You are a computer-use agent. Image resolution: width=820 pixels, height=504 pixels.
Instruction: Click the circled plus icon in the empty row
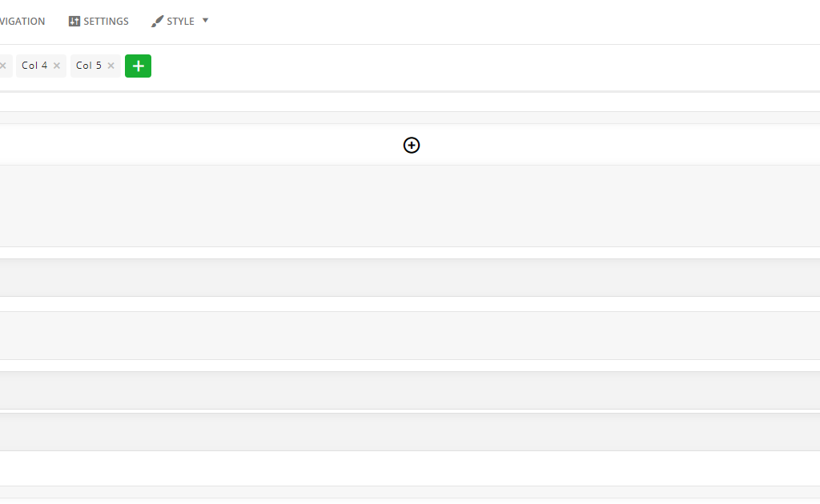coord(412,145)
